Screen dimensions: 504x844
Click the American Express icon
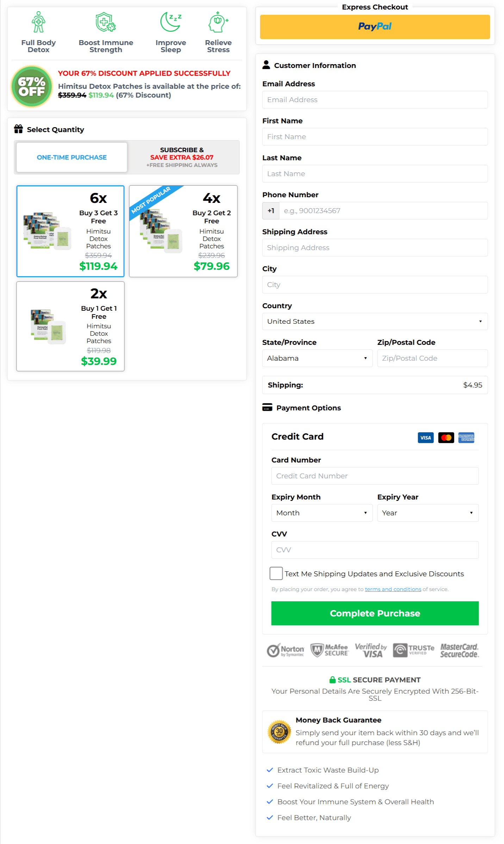pos(466,437)
